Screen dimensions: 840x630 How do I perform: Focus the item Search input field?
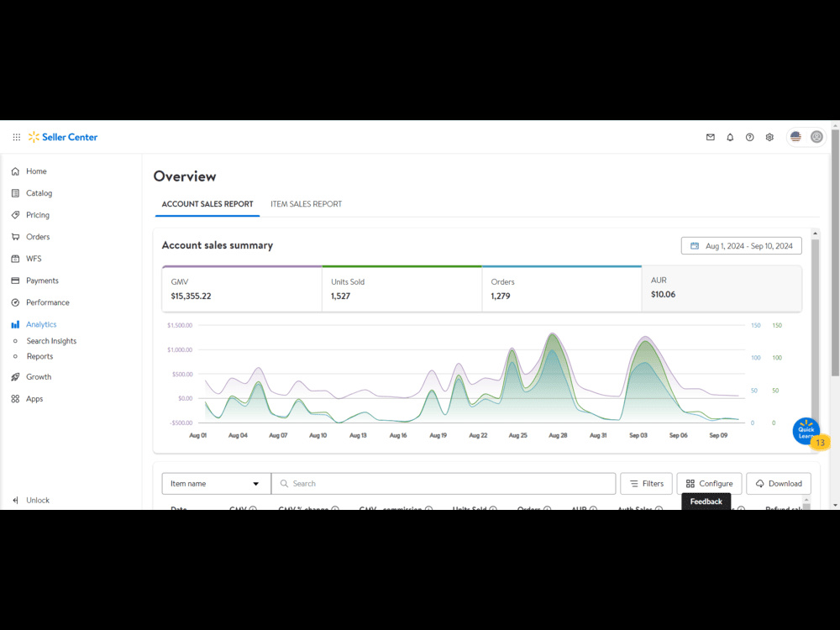tap(444, 484)
